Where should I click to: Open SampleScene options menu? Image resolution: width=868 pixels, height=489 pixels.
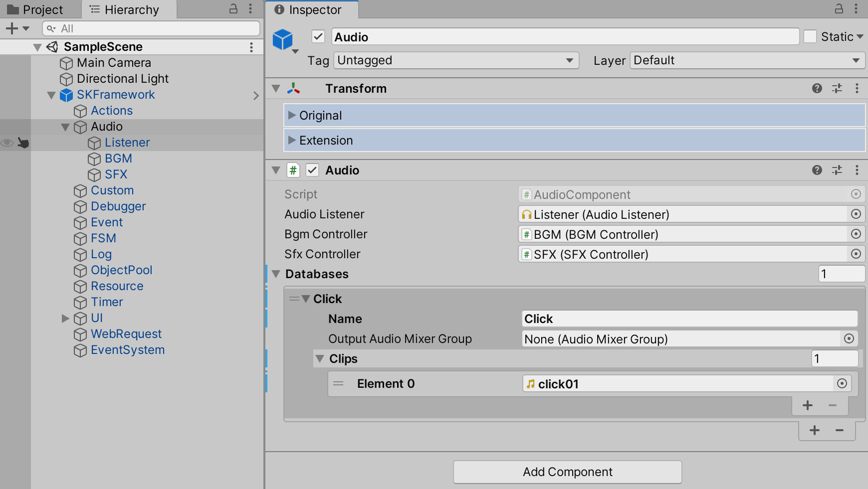pos(251,47)
